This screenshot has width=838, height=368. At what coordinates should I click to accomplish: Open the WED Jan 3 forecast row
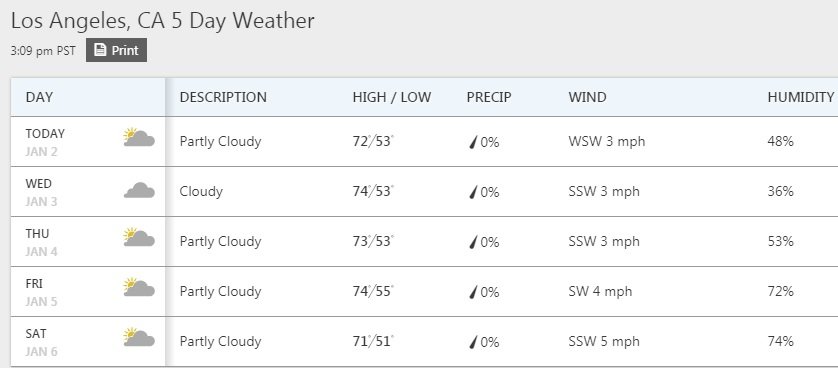click(x=424, y=191)
